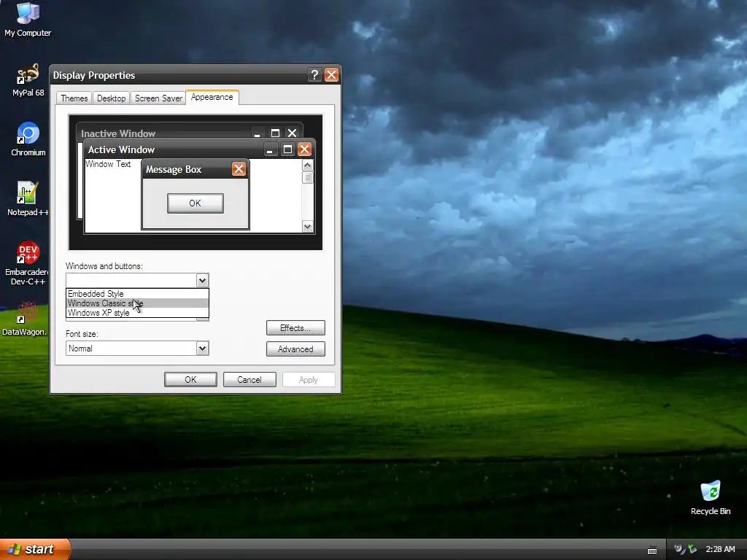Switch to the Themes tab
This screenshot has height=560, width=747.
(x=74, y=98)
